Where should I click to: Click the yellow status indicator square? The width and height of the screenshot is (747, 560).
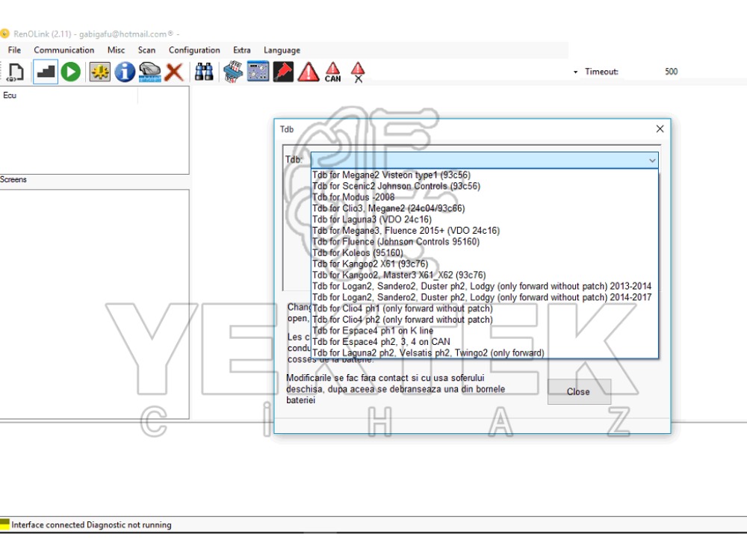4,524
